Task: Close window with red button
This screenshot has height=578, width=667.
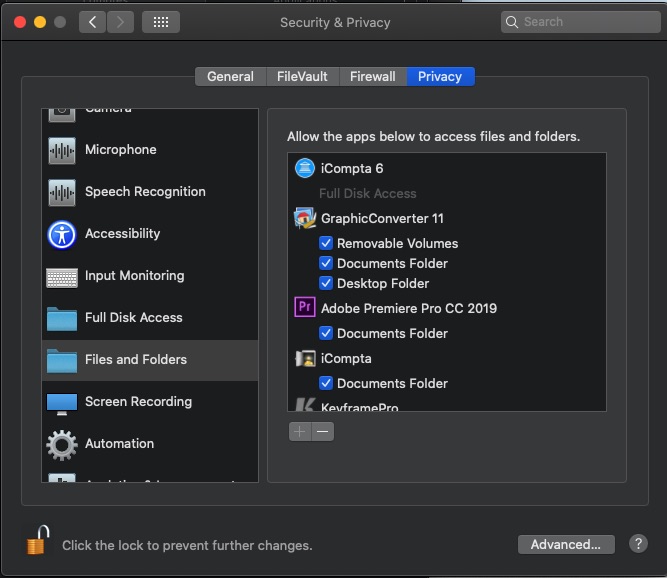Action: [x=20, y=22]
